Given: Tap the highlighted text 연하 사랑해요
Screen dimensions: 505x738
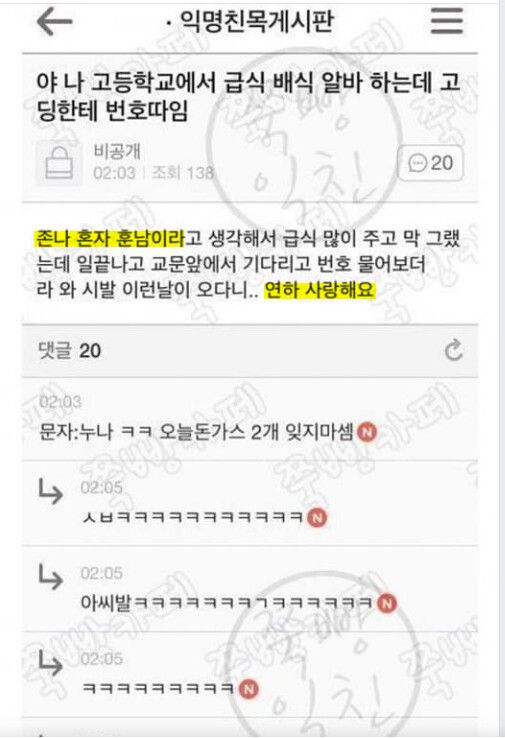Looking at the screenshot, I should pyautogui.click(x=320, y=290).
